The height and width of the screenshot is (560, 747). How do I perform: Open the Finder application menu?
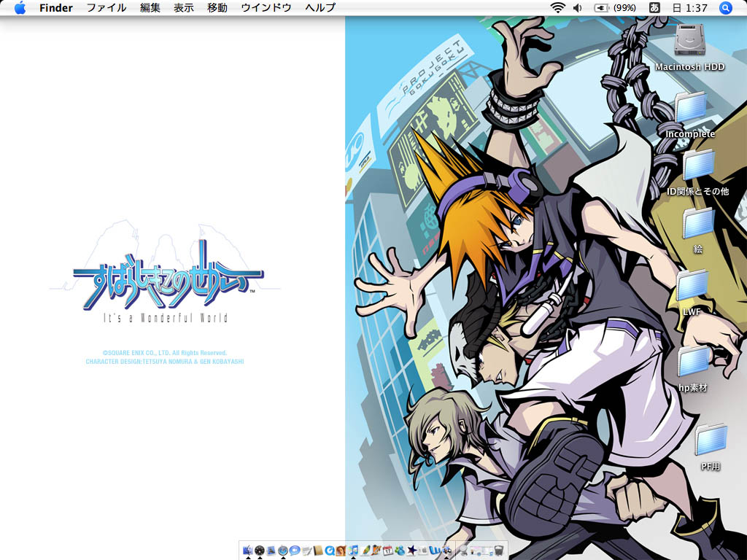(55, 7)
